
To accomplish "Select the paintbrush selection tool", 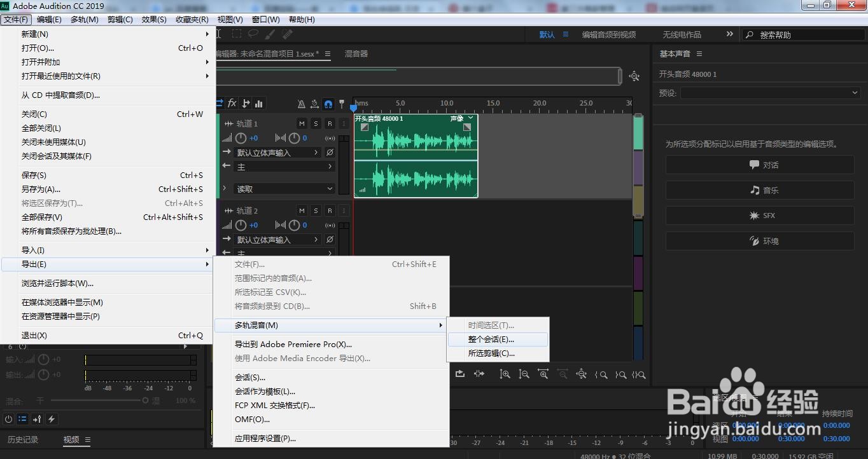I will pyautogui.click(x=270, y=34).
